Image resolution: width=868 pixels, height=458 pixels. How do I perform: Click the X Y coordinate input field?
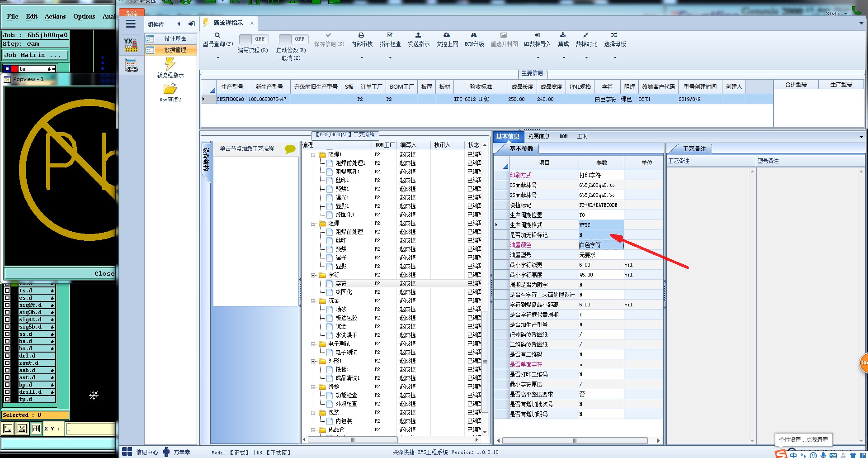click(91, 428)
